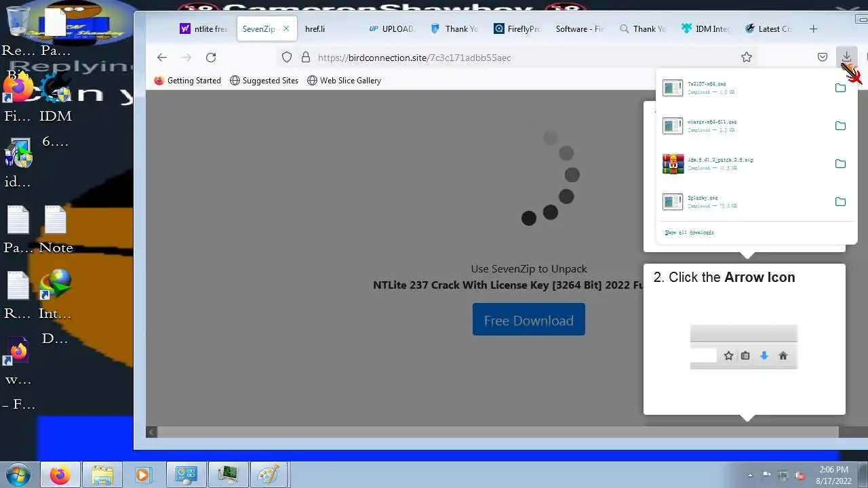Open idm patch zip from downloads list
The height and width of the screenshot is (488, 868).
pyautogui.click(x=743, y=164)
